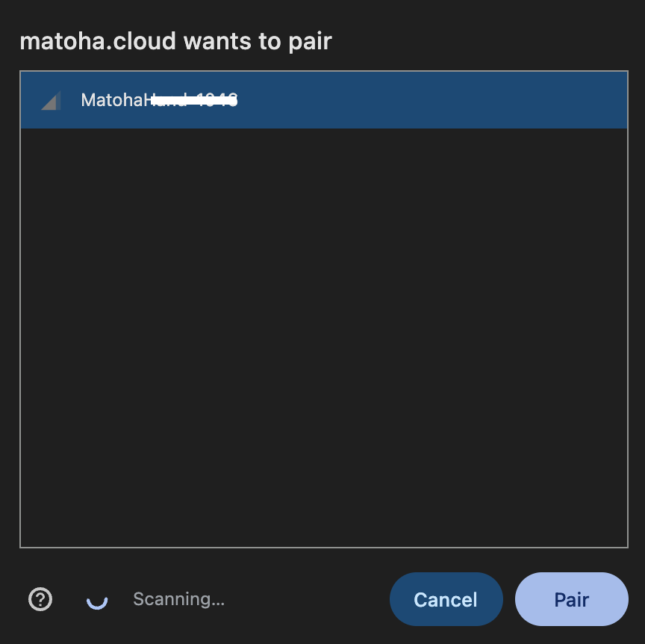Click the signal strength icon beside Matoha device
The height and width of the screenshot is (644, 645).
pos(51,100)
